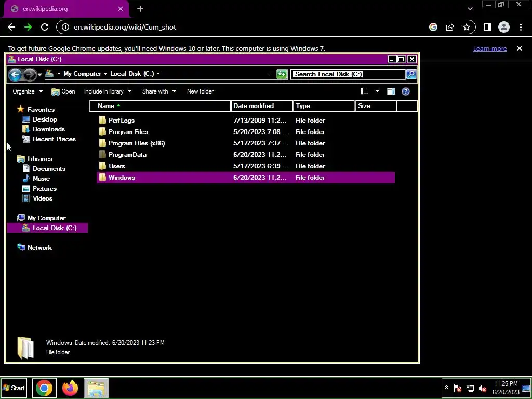The height and width of the screenshot is (399, 532).
Task: Follow the Learn more link
Action: 490,48
